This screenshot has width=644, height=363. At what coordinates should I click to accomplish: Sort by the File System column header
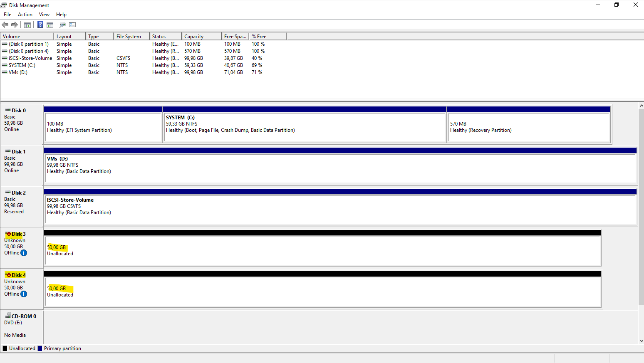tap(131, 37)
